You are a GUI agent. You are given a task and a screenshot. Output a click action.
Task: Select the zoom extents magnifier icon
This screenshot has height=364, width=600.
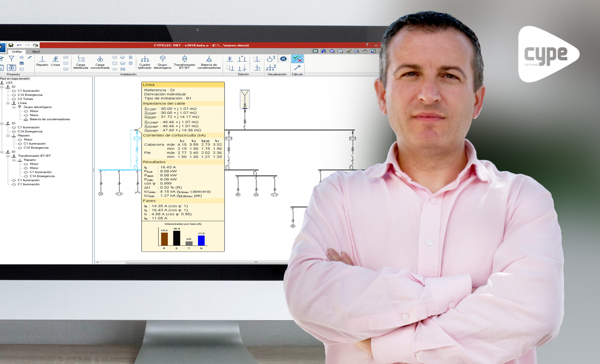(332, 51)
